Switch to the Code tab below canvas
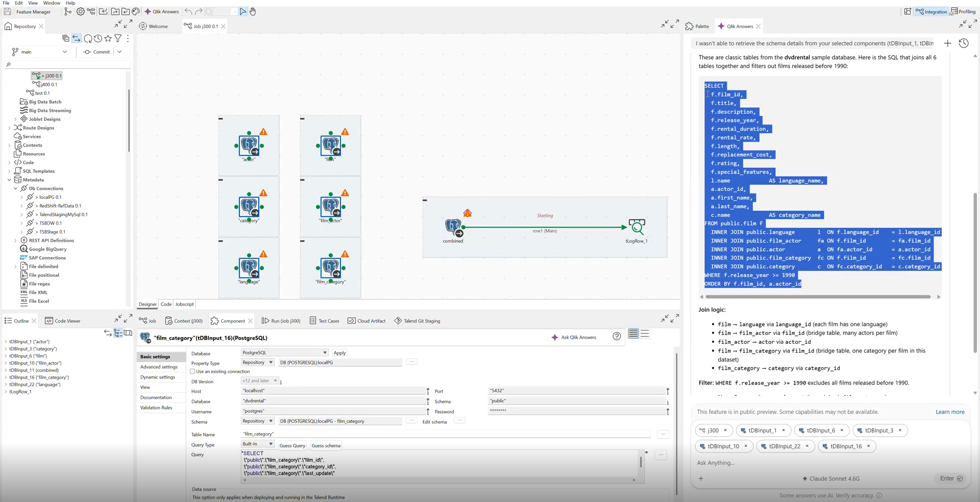Screen dimensions: 980x502 tap(166, 304)
